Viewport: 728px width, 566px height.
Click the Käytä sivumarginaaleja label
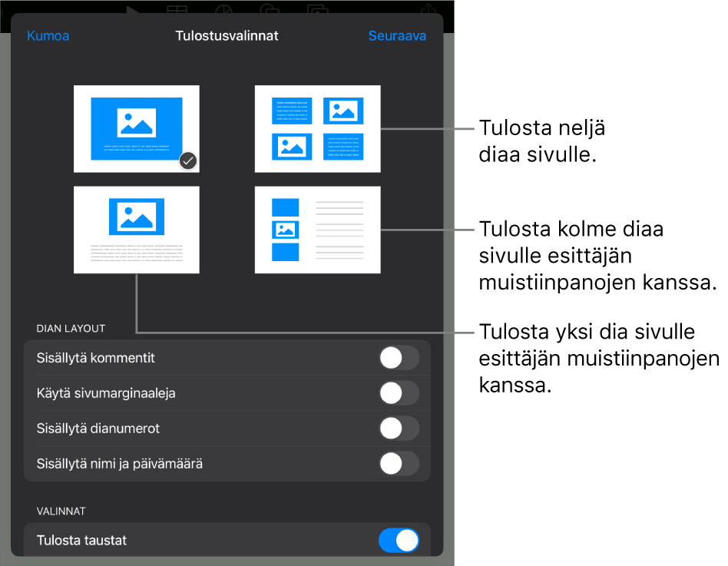click(106, 393)
